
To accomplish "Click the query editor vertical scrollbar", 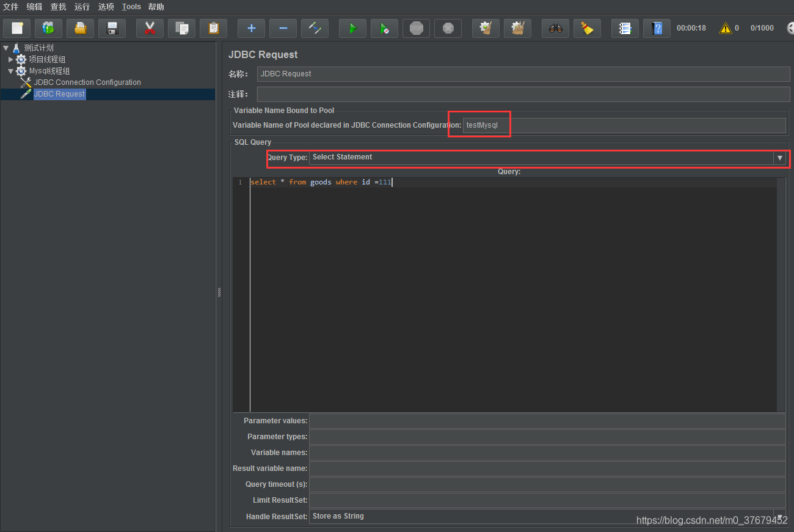I will click(781, 294).
